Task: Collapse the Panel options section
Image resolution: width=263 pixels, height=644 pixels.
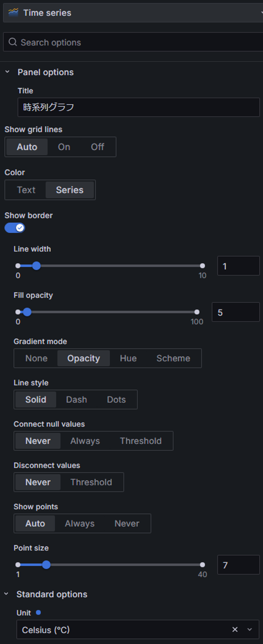Action: pos(7,72)
